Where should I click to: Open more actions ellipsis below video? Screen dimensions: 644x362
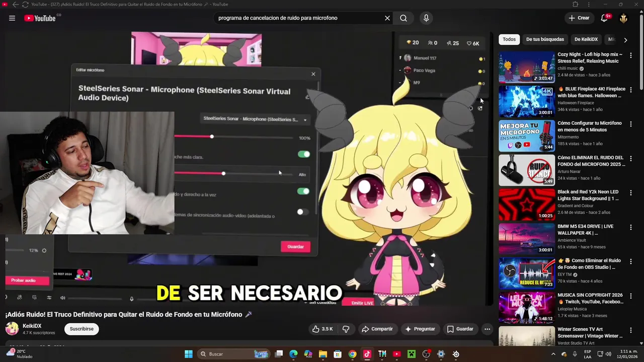pos(487,329)
